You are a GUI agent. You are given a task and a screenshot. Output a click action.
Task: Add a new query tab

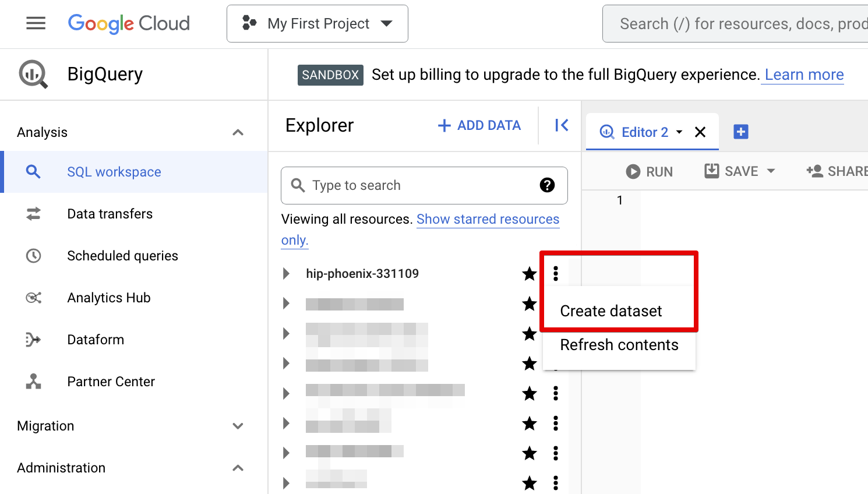(x=741, y=132)
